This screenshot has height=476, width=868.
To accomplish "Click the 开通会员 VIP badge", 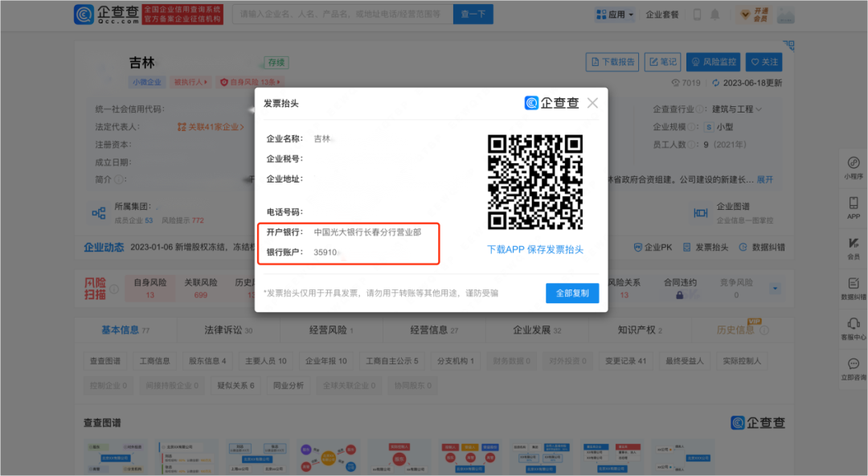I will point(754,15).
